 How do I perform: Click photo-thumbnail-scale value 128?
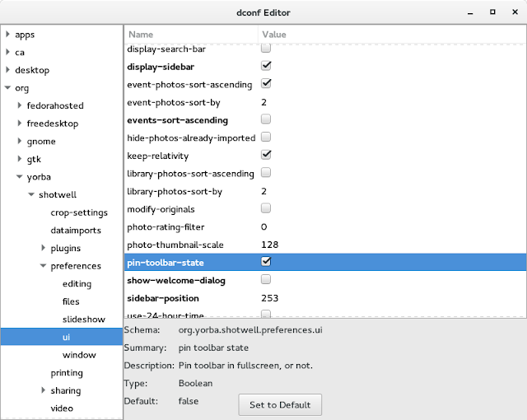(x=269, y=245)
